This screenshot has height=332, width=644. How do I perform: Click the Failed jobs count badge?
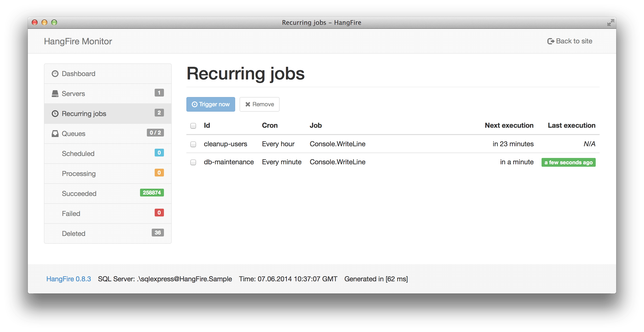point(159,213)
